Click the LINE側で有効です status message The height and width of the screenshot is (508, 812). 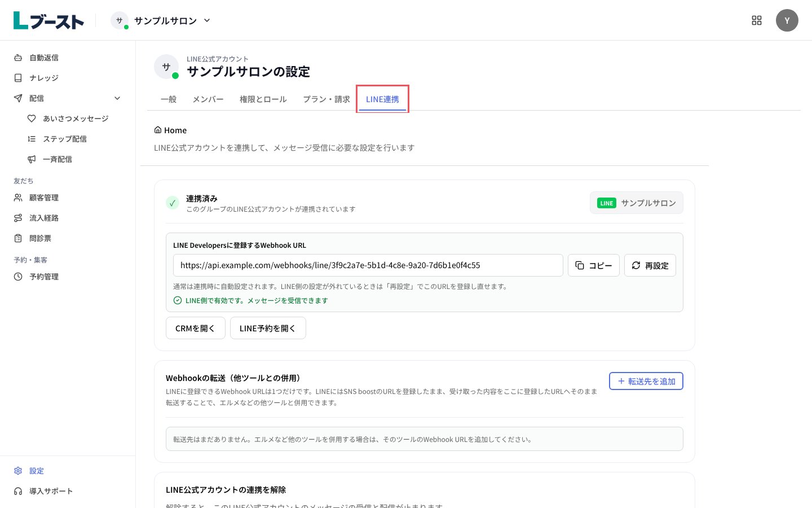257,300
